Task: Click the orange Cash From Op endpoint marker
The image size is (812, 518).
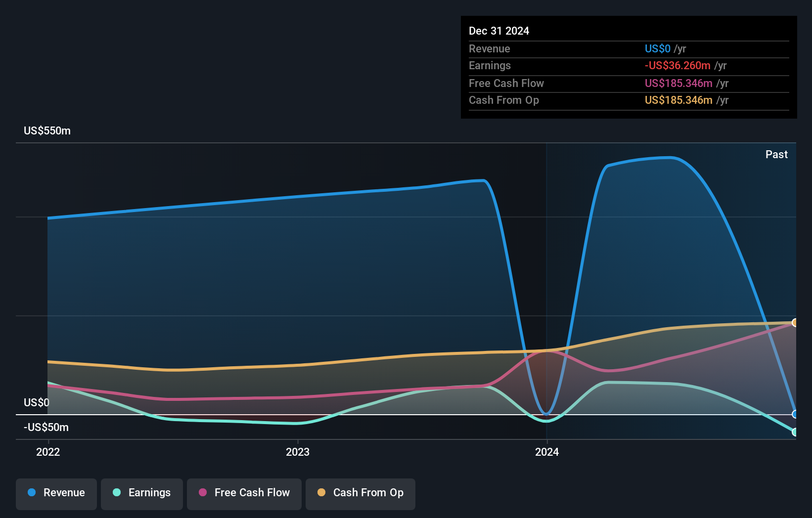Action: 795,323
